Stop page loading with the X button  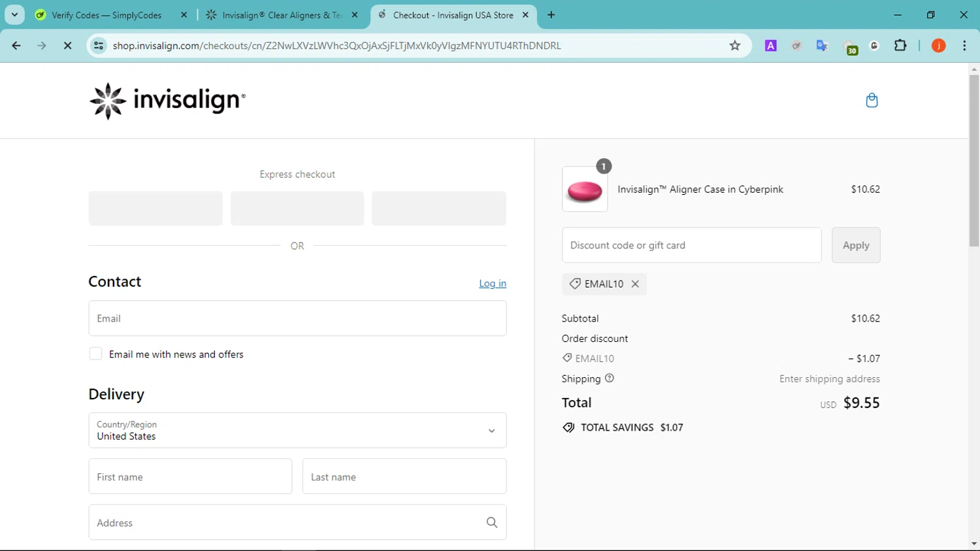coord(67,46)
